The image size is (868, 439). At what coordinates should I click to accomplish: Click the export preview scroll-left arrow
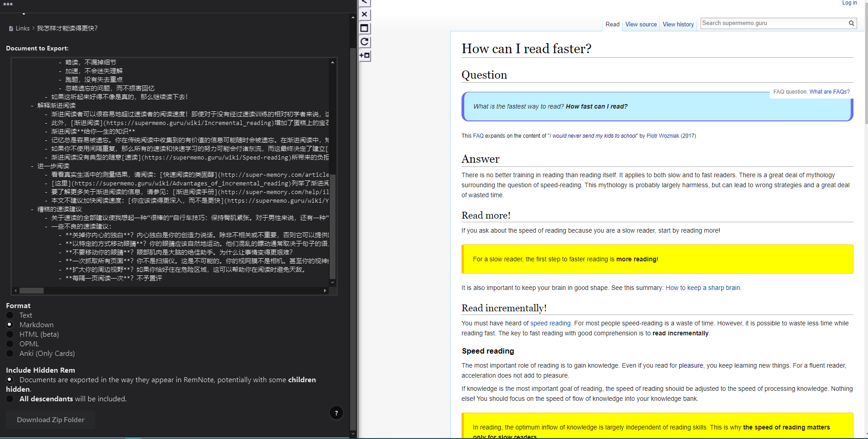[x=16, y=291]
